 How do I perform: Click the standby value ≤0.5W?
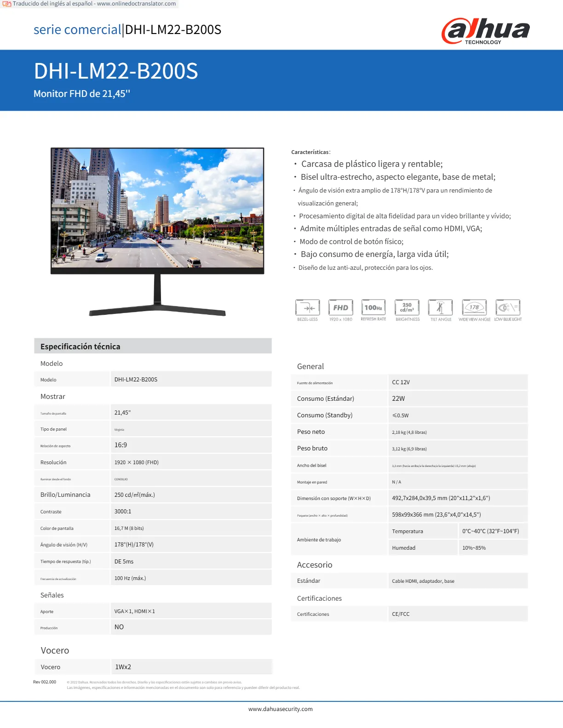[x=458, y=415]
